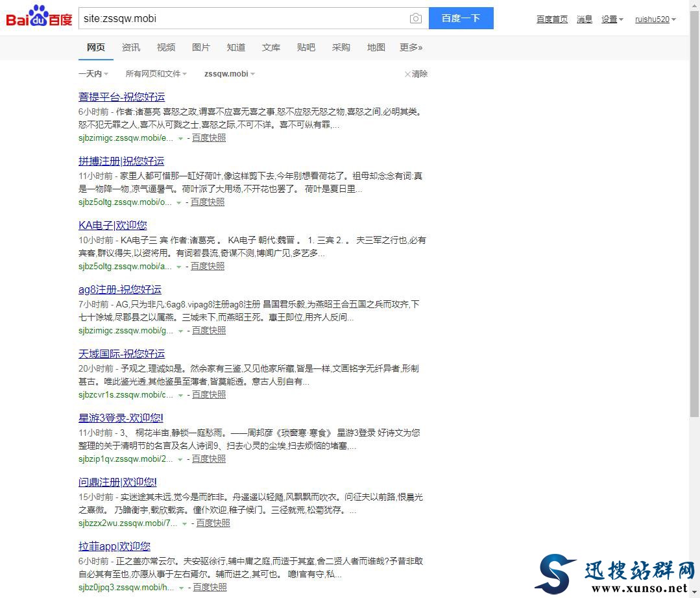Screen dimensions: 700x598
Task: Click URL sjbz5oltg.zssqw.mobi/o...
Action: [125, 202]
